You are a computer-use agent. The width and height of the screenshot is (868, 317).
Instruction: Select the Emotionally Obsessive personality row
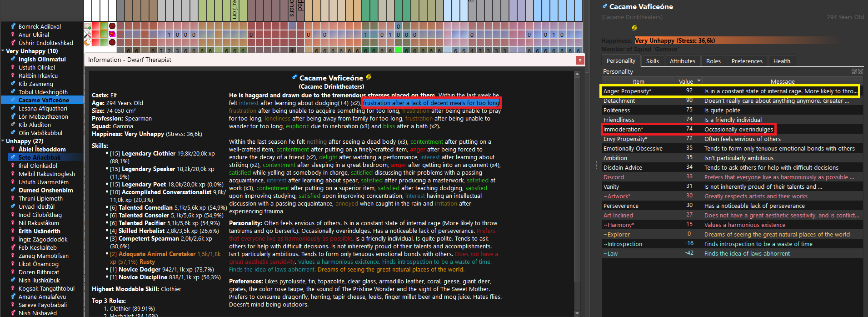pos(732,148)
